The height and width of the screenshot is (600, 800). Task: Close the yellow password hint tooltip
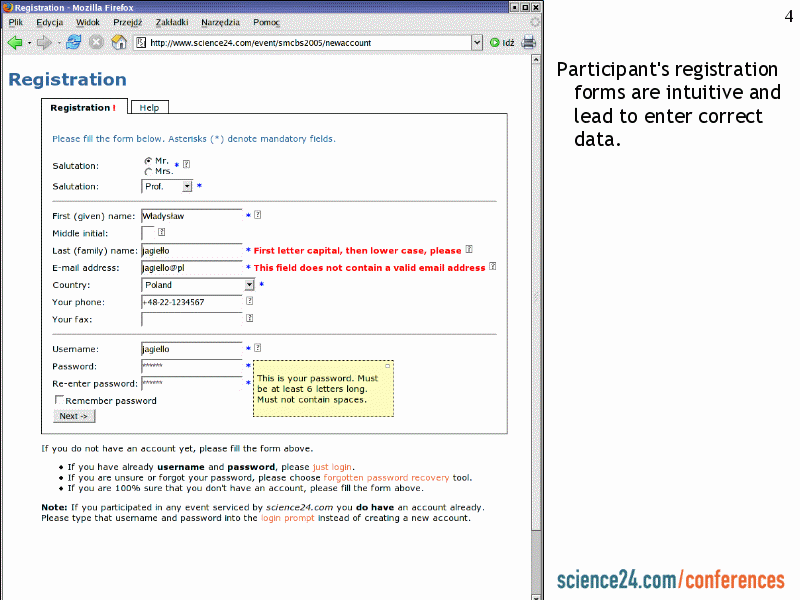click(388, 366)
